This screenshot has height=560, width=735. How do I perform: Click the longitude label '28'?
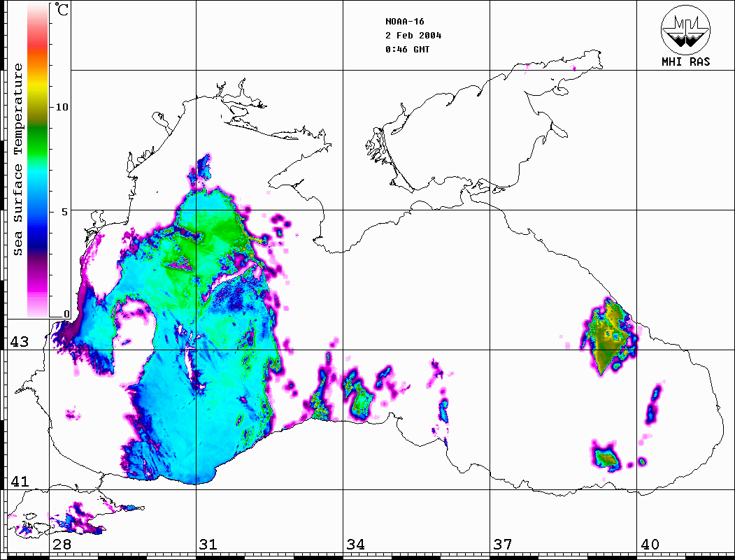click(x=62, y=545)
